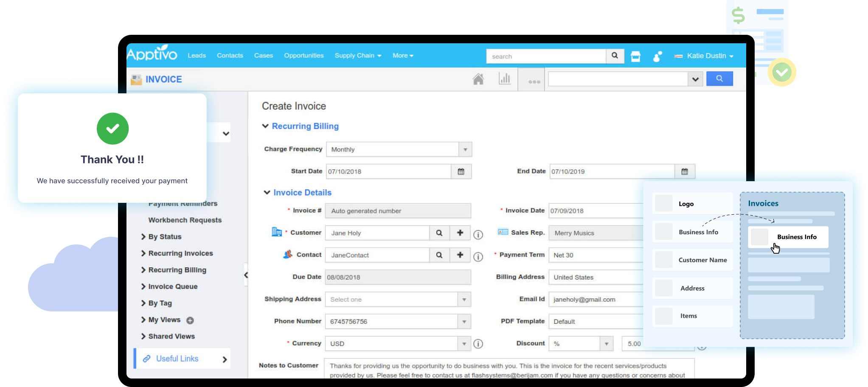Viewport: 868px width, 387px height.
Task: Open Supply Chain menu
Action: point(357,56)
